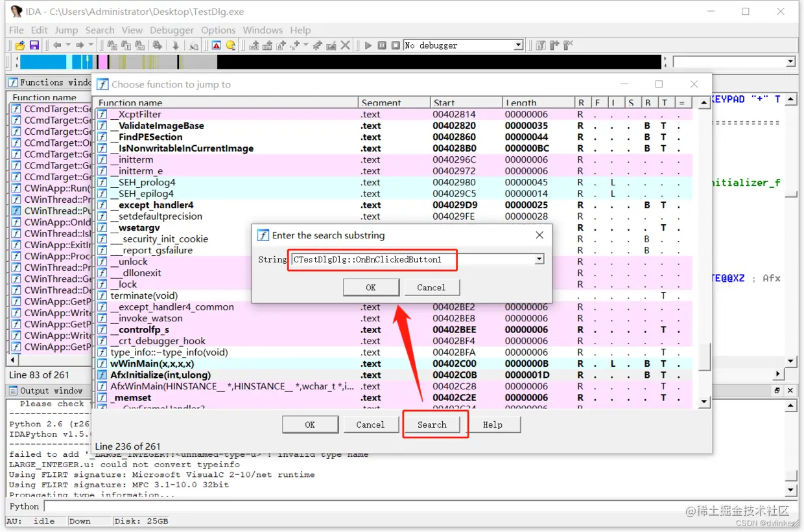Stop the process with the square icon
Image resolution: width=804 pixels, height=532 pixels.
[x=396, y=45]
